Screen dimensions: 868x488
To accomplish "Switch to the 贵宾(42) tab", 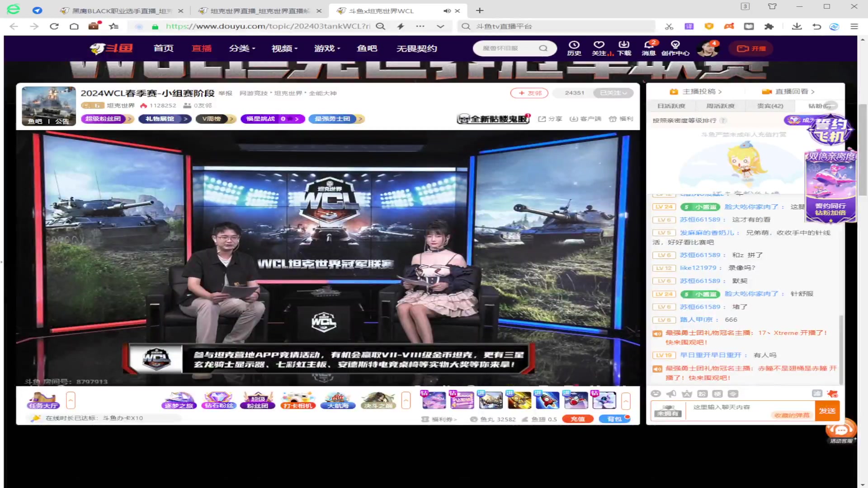I will pyautogui.click(x=770, y=106).
